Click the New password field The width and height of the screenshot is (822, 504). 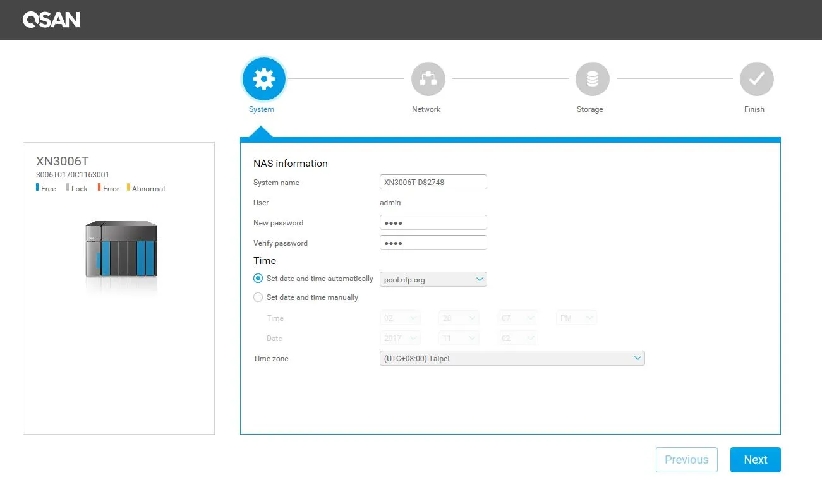pos(433,222)
